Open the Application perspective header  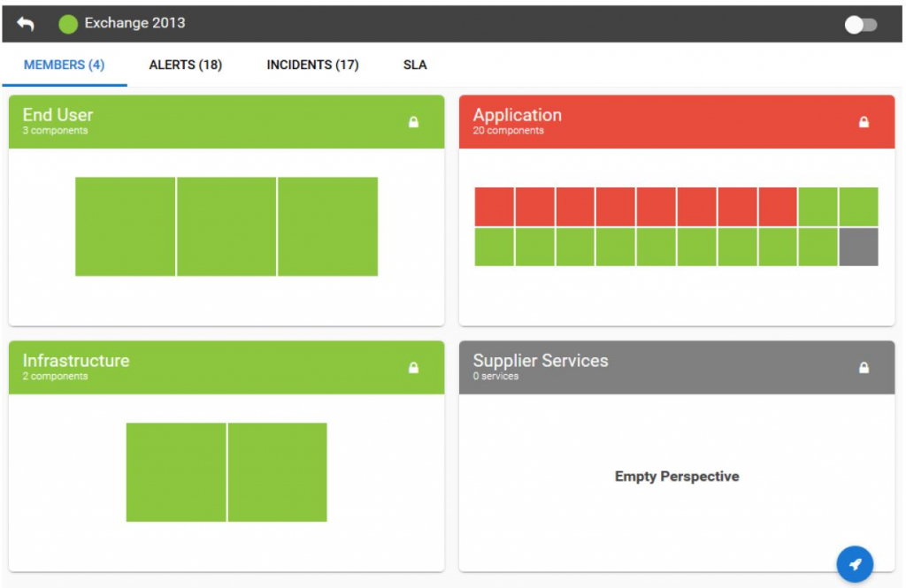tap(677, 122)
